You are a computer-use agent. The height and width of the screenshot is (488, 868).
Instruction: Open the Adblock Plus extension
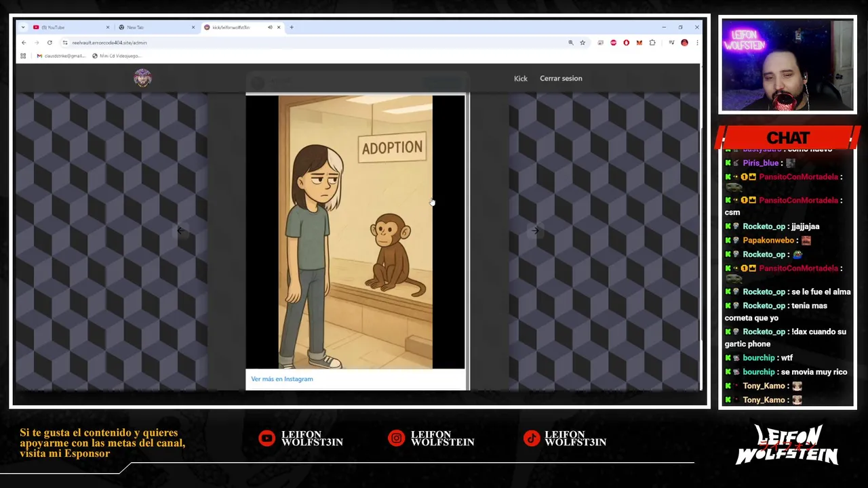pyautogui.click(x=614, y=43)
